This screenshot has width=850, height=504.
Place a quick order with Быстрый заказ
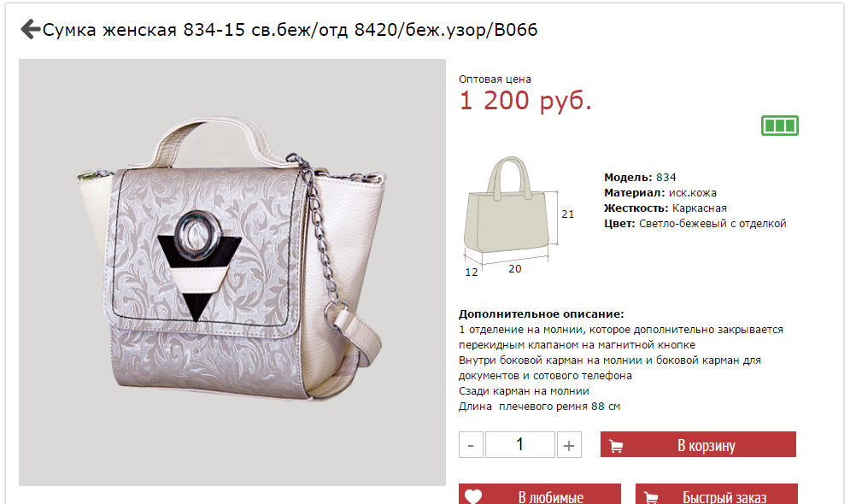tap(717, 494)
